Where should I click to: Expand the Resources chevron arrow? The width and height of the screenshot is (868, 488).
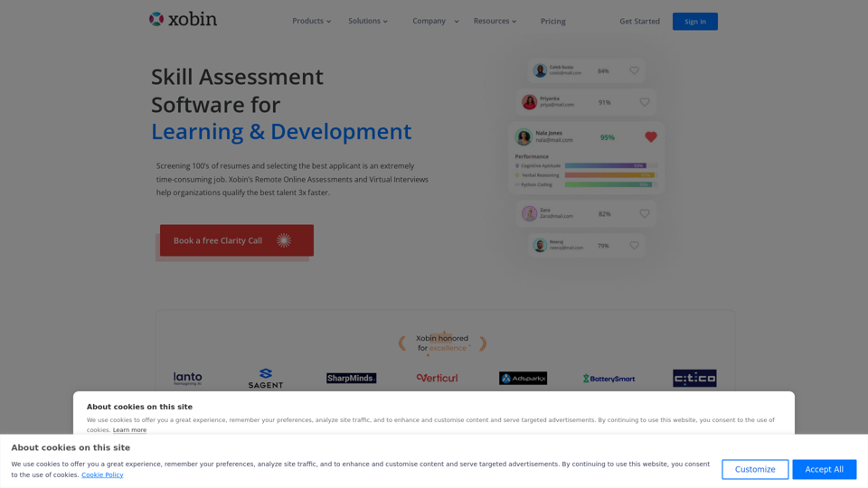coord(514,22)
